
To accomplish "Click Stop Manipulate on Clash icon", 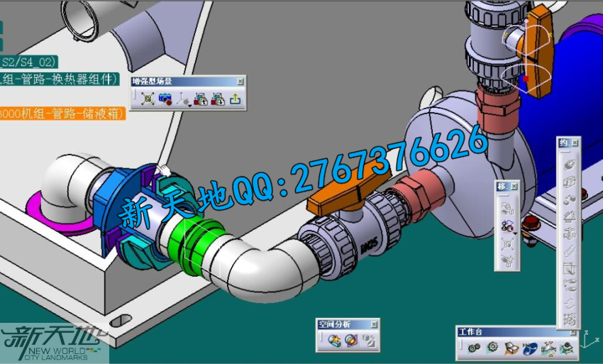I will coord(507,261).
